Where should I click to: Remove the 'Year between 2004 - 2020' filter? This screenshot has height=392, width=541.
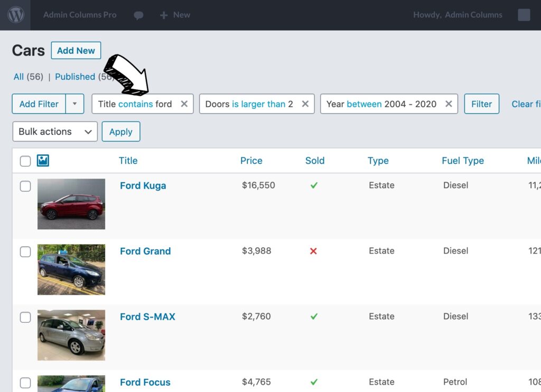pos(448,104)
